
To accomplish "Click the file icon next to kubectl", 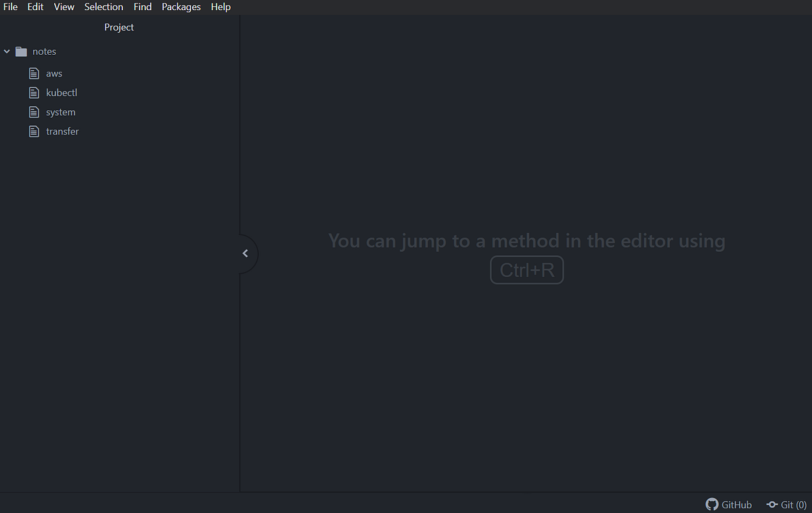I will (x=34, y=92).
